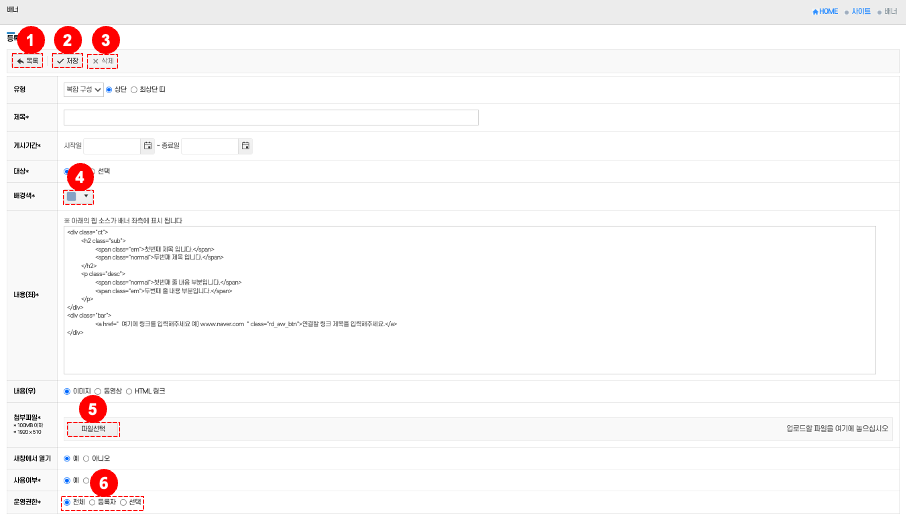This screenshot has width=906, height=517.
Task: Open the background color dropdown arrow
Action: (86, 196)
